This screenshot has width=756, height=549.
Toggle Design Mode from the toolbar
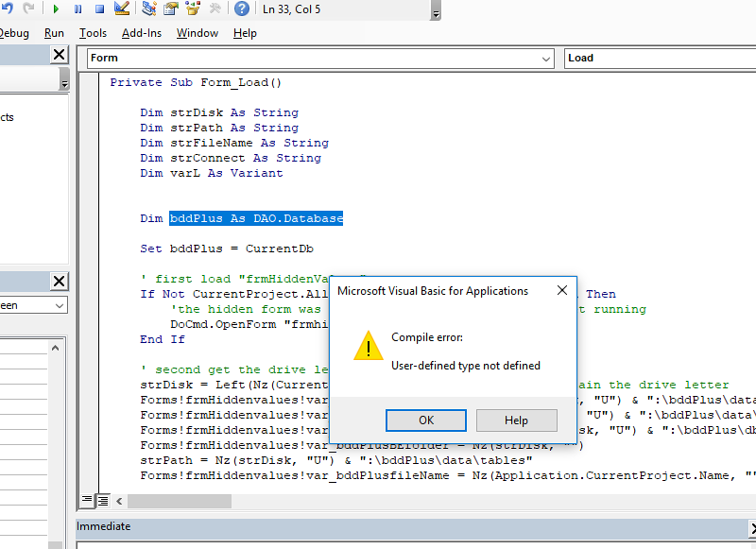click(122, 9)
